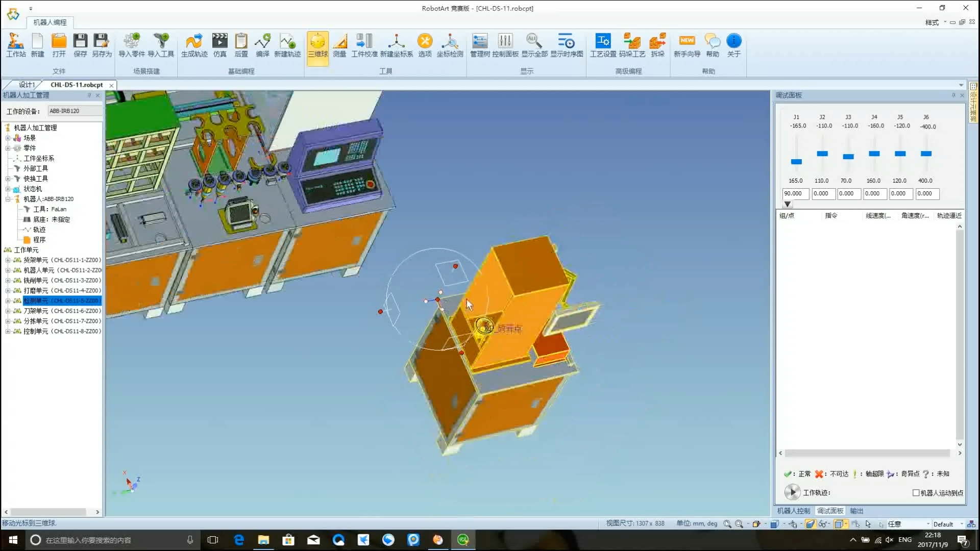Screen dimensions: 980x551
Task: Open the 输出 output tab
Action: click(x=856, y=511)
